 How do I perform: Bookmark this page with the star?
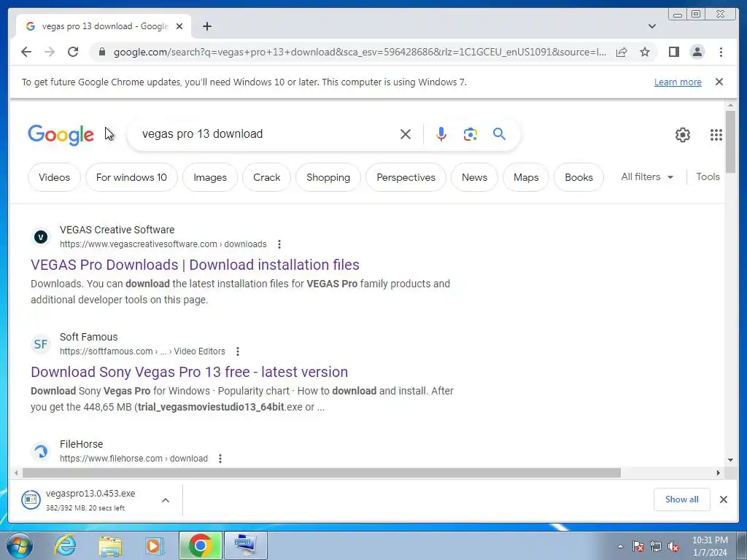pyautogui.click(x=645, y=52)
